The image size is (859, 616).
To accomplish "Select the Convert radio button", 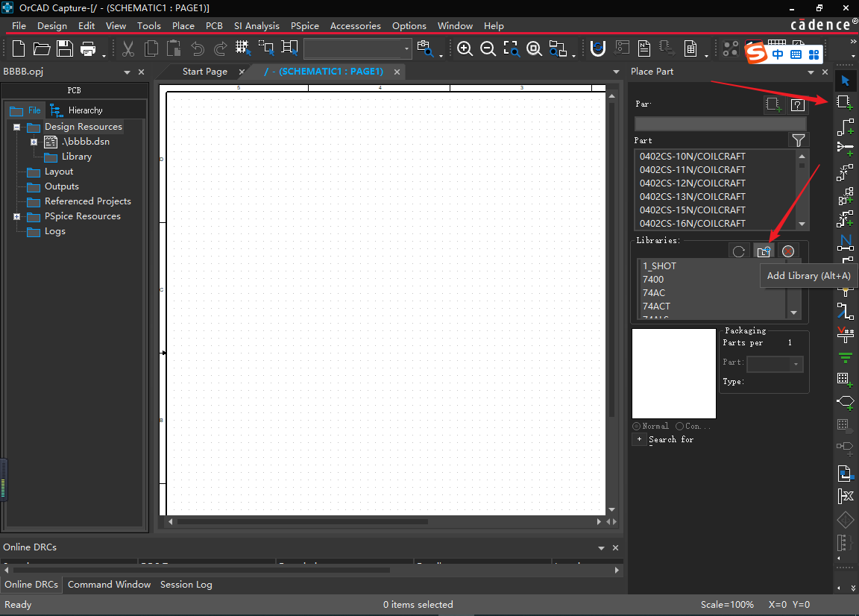I will (x=679, y=426).
